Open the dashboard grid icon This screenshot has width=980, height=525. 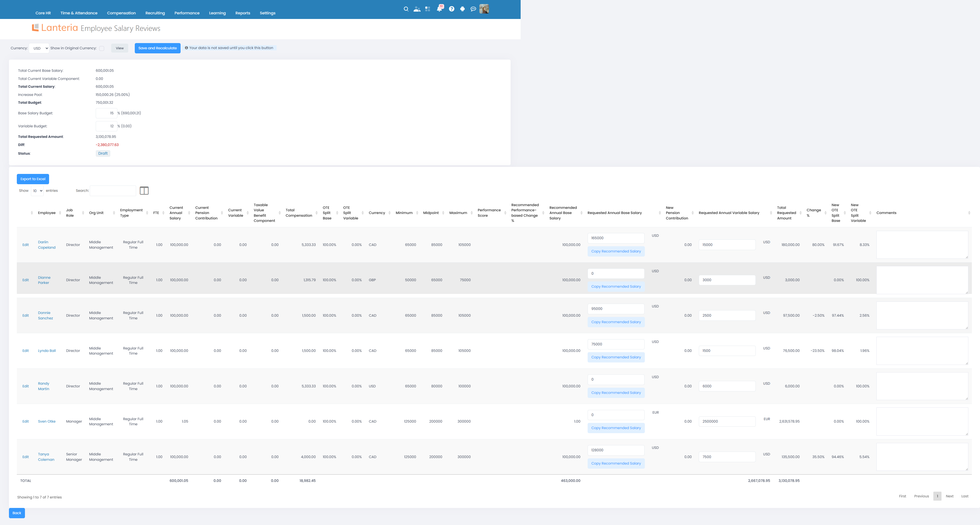coord(428,9)
